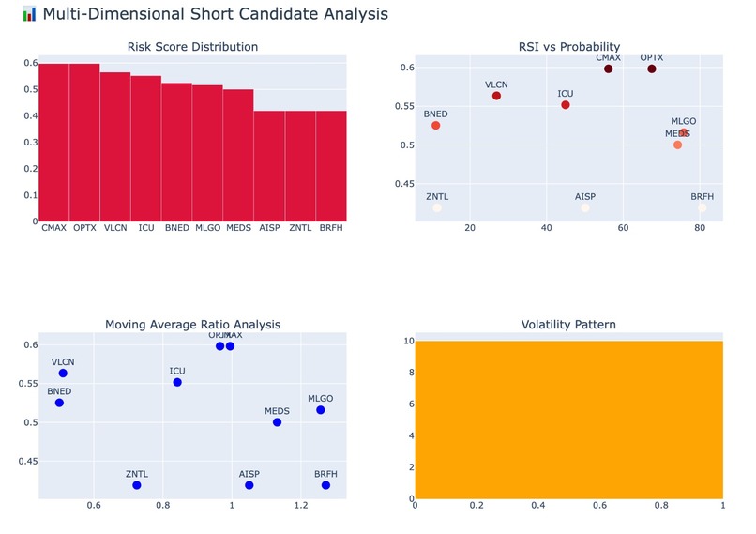Viewport: 756px width, 534px height.
Task: Select the BRFH point in Moving Average chart
Action: coord(325,485)
